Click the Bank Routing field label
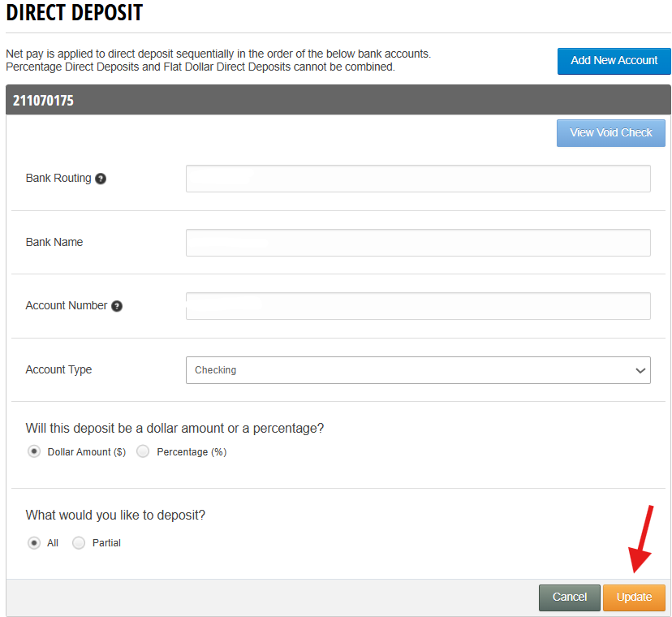This screenshot has width=672, height=617. (58, 179)
